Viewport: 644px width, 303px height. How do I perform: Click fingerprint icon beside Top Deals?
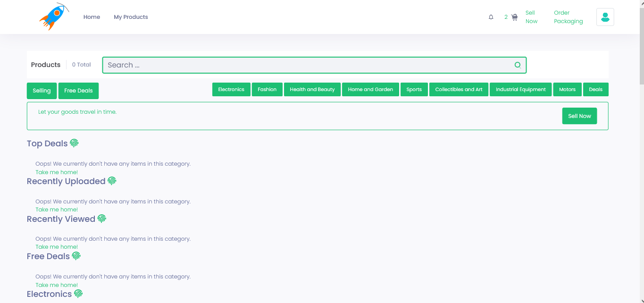click(x=74, y=143)
